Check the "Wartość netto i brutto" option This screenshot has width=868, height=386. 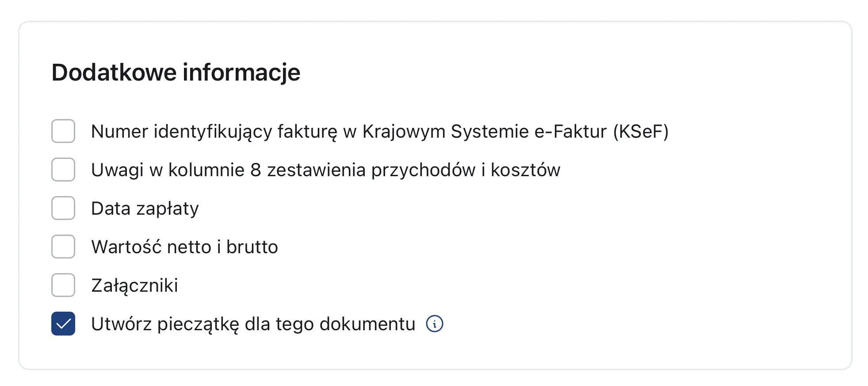tap(63, 247)
